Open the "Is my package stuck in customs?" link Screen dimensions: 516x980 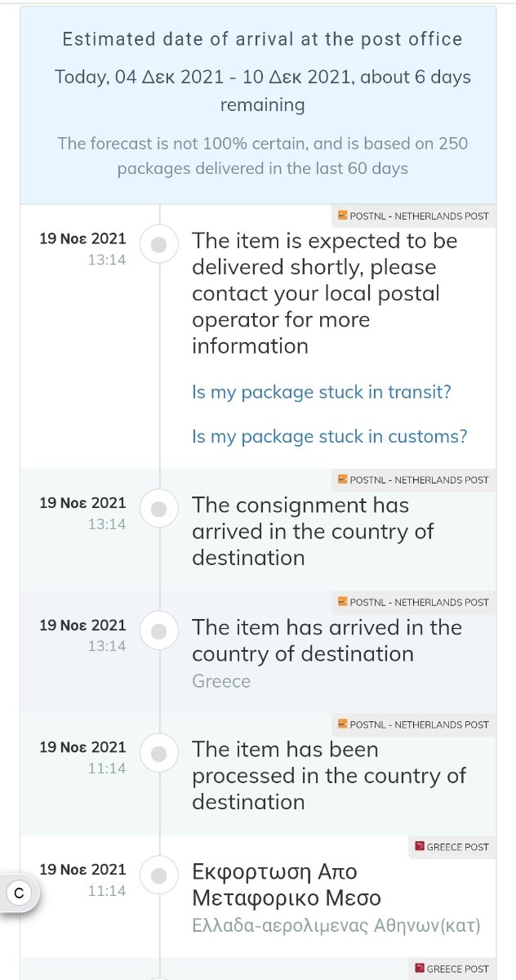point(330,436)
